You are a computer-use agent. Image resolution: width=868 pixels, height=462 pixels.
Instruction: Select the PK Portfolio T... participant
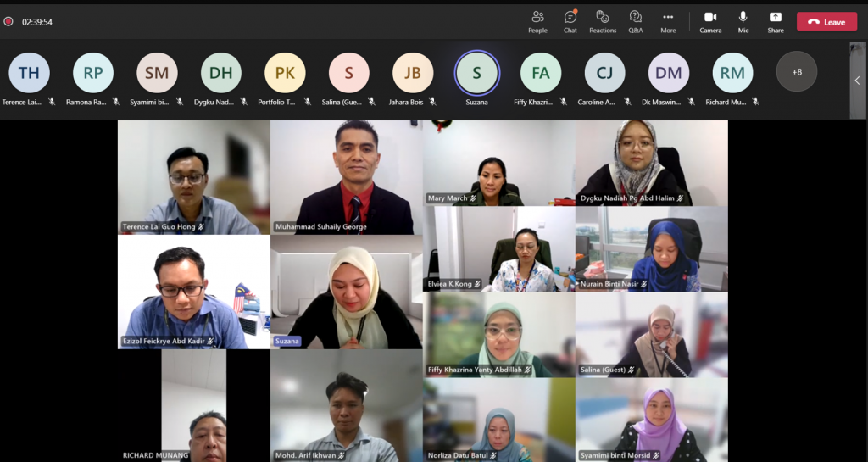285,73
